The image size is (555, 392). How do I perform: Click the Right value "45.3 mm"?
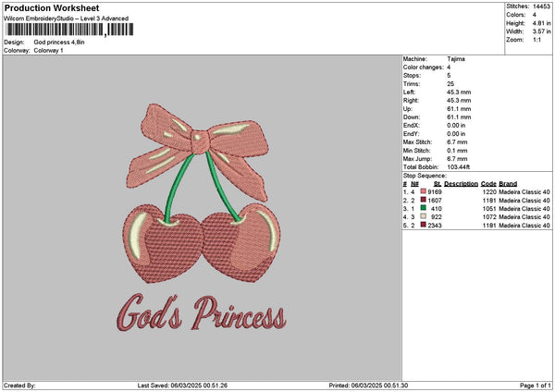459,101
